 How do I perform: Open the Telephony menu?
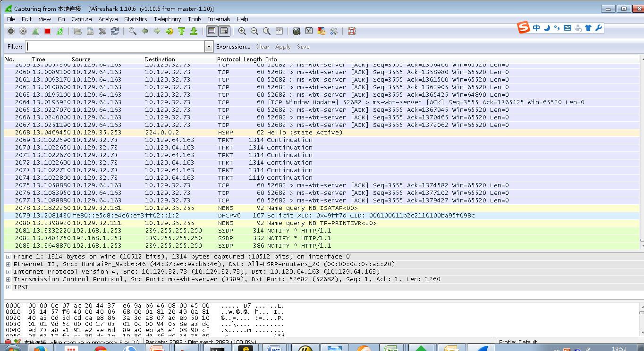(168, 19)
